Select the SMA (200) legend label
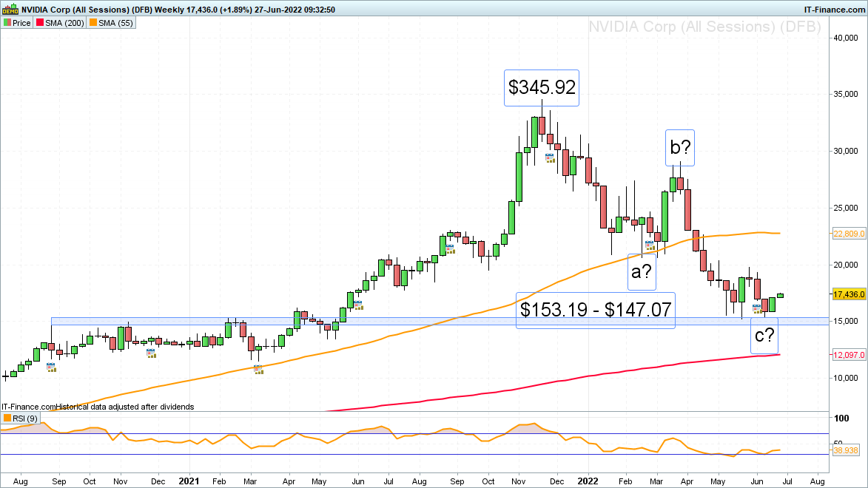This screenshot has width=868, height=488. click(65, 23)
